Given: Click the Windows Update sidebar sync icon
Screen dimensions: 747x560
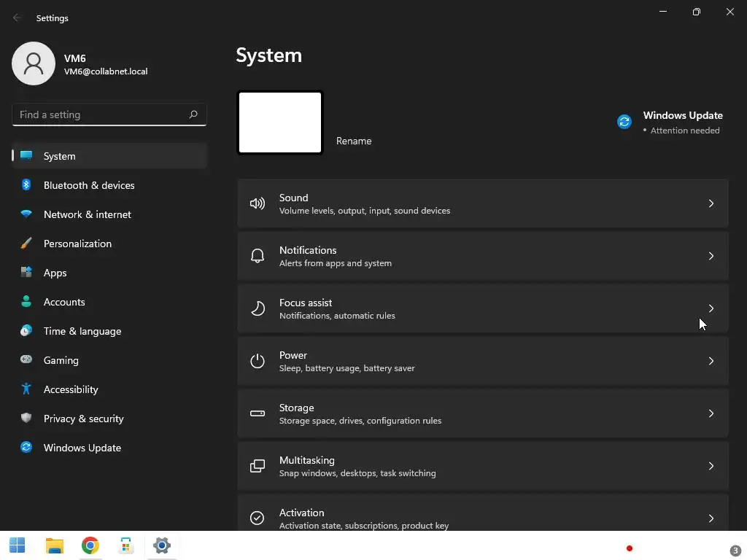Looking at the screenshot, I should click(x=26, y=447).
